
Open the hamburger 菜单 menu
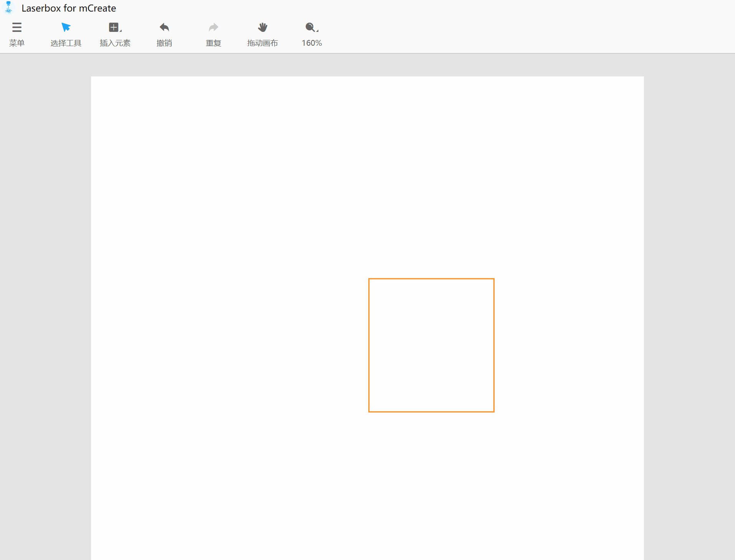(17, 34)
